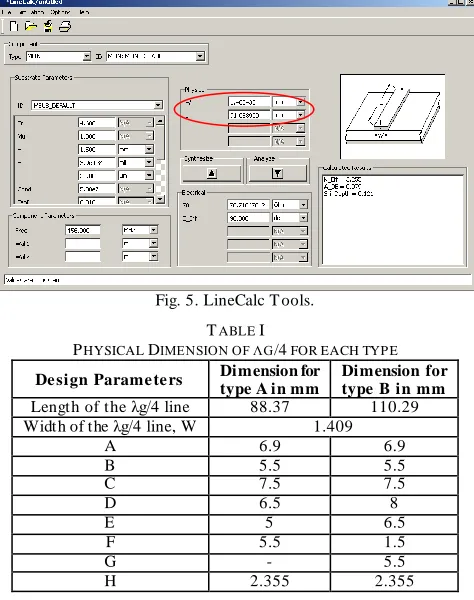Click the Er value field in substrate parameters
Image resolution: width=474 pixels, height=600 pixels.
click(x=97, y=123)
